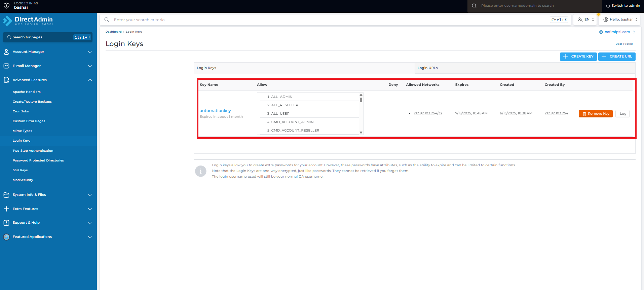
Task: Click the Allow list scroll-down arrow
Action: (x=361, y=133)
